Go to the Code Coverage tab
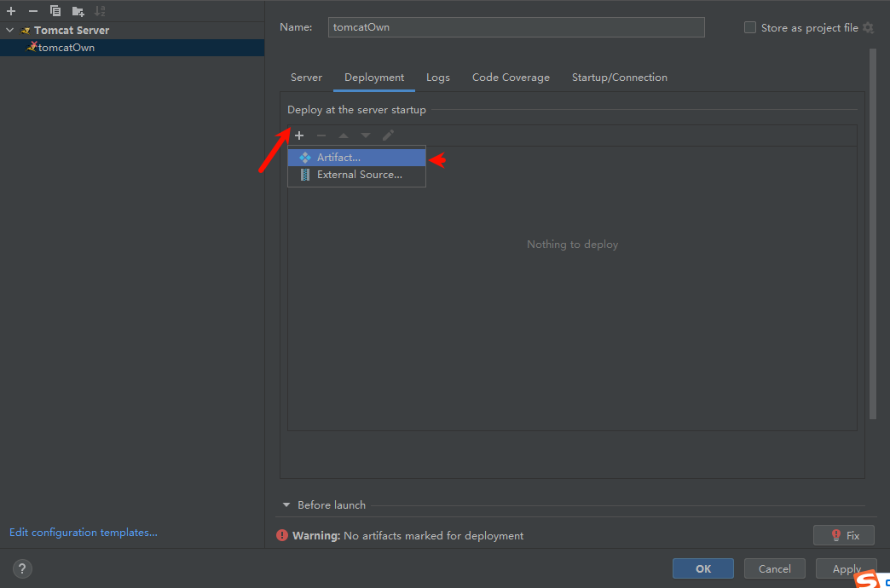 point(511,78)
